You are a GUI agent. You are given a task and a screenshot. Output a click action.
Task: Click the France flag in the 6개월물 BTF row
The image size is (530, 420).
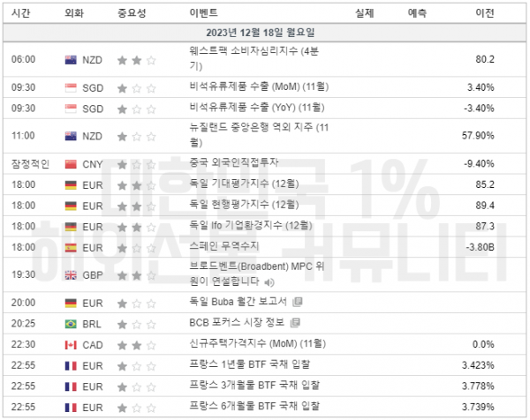pos(71,408)
